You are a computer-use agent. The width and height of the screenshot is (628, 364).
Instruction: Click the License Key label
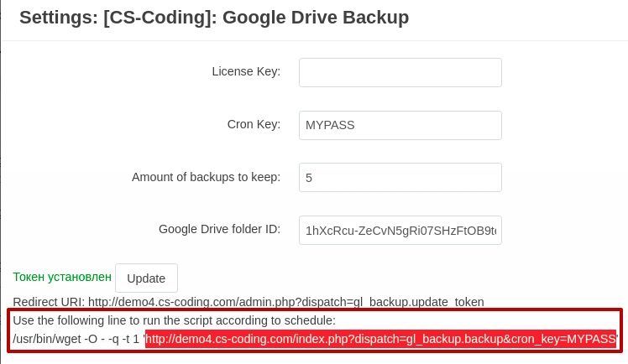(x=246, y=71)
